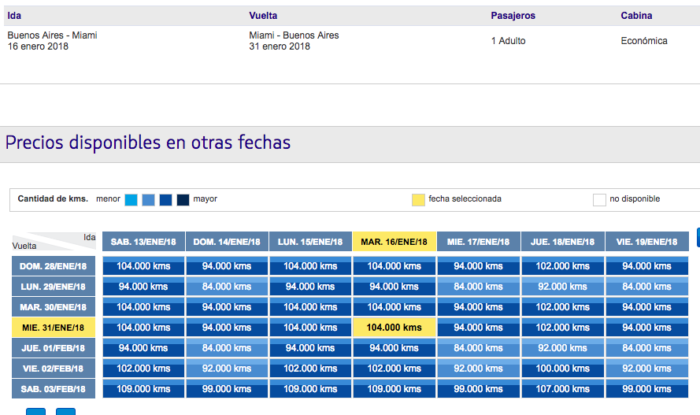
Task: Select return row DOM. 28/ENE/18
Action: tap(53, 266)
